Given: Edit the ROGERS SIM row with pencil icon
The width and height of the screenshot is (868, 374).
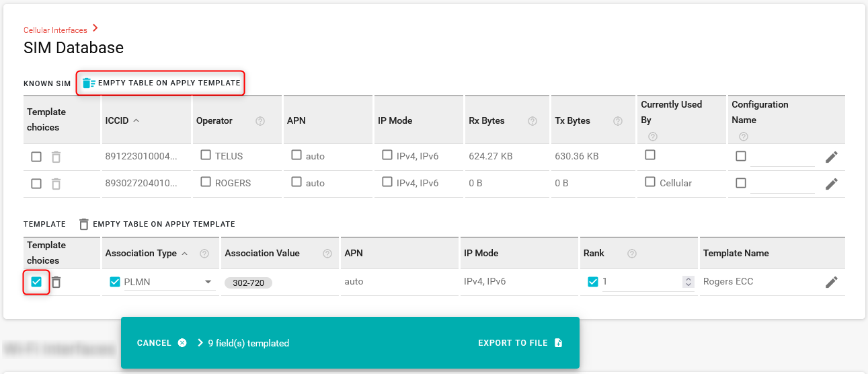Looking at the screenshot, I should [832, 184].
